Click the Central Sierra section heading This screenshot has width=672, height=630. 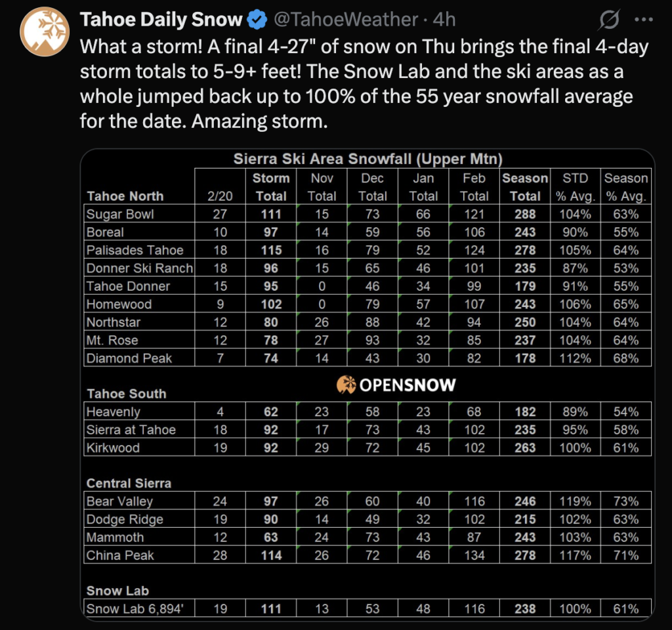(129, 483)
